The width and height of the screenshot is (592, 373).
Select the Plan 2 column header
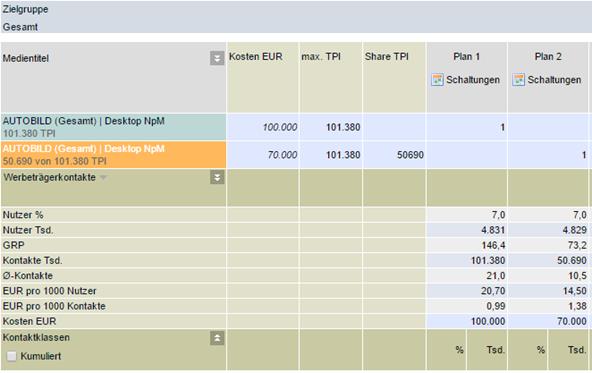click(548, 57)
